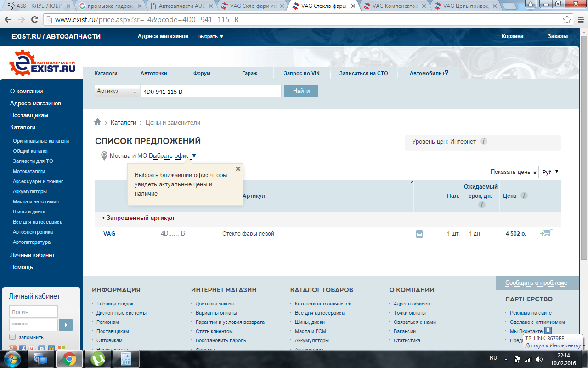Open the Каталоги top menu item

(x=106, y=73)
